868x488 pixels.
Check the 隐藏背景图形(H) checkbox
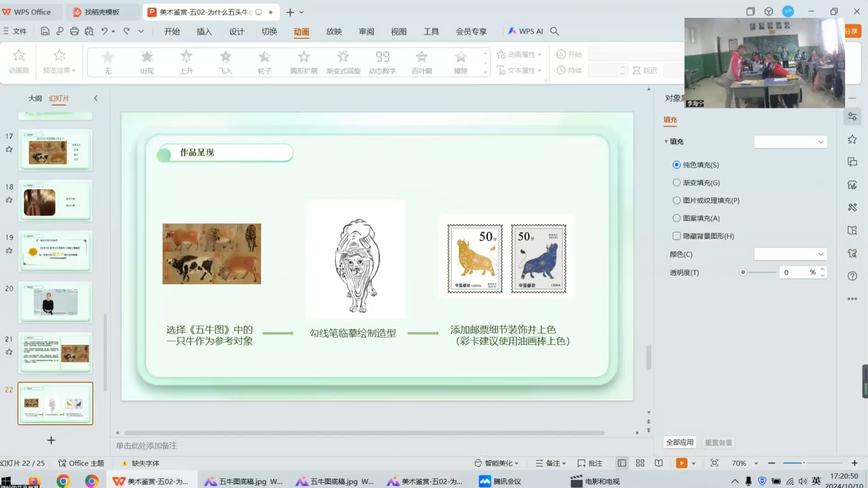(x=676, y=236)
